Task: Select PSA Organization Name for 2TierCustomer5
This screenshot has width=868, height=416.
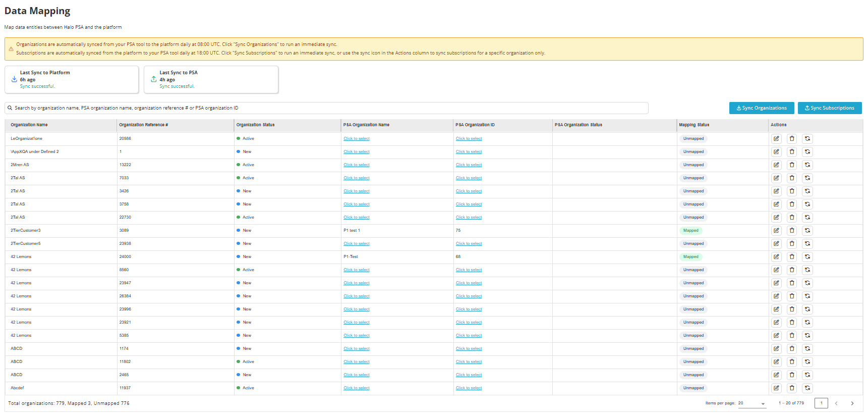Action: [x=357, y=243]
